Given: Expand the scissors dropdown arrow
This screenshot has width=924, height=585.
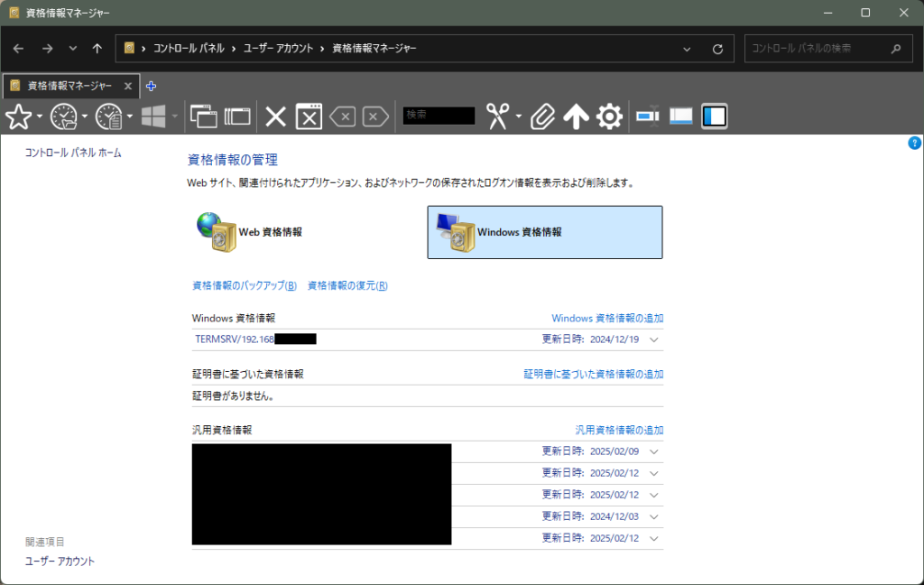Looking at the screenshot, I should (x=519, y=116).
